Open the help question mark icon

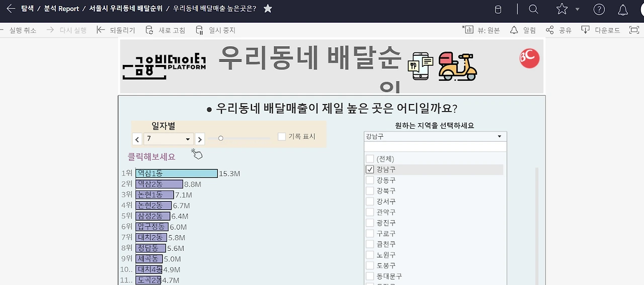pyautogui.click(x=599, y=9)
